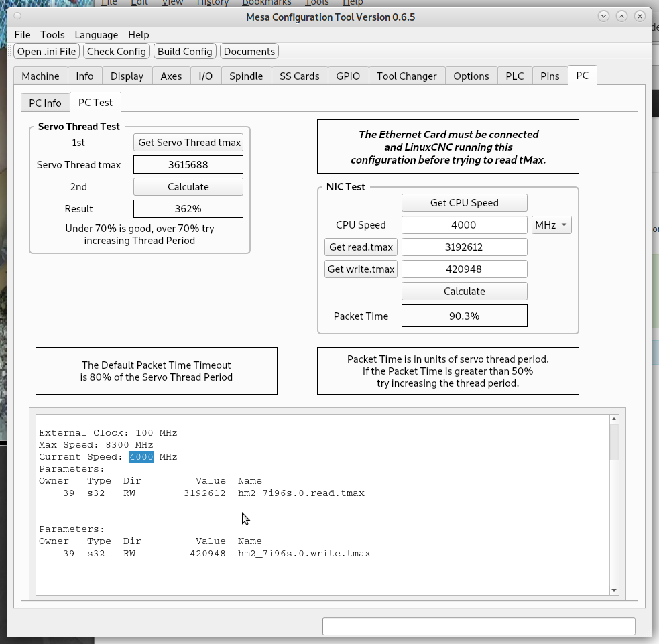Click the Check Config button
Viewport: 659px width, 644px height.
[x=117, y=51]
